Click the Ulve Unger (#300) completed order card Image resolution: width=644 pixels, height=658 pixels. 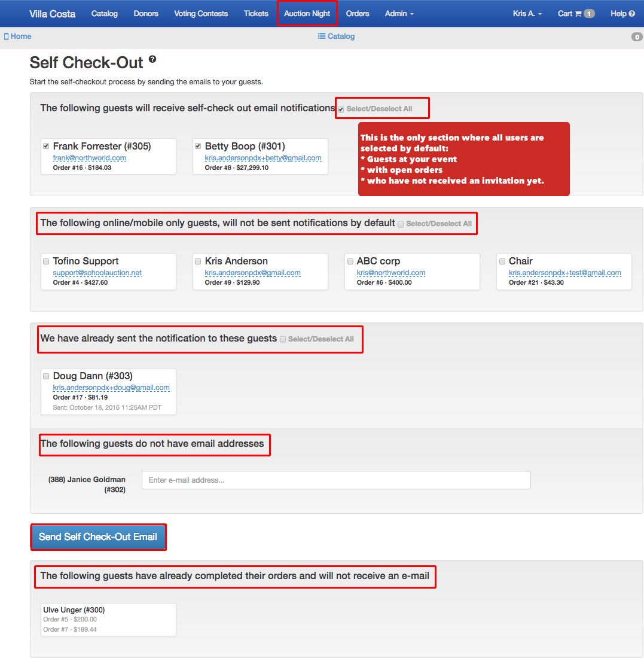(108, 620)
